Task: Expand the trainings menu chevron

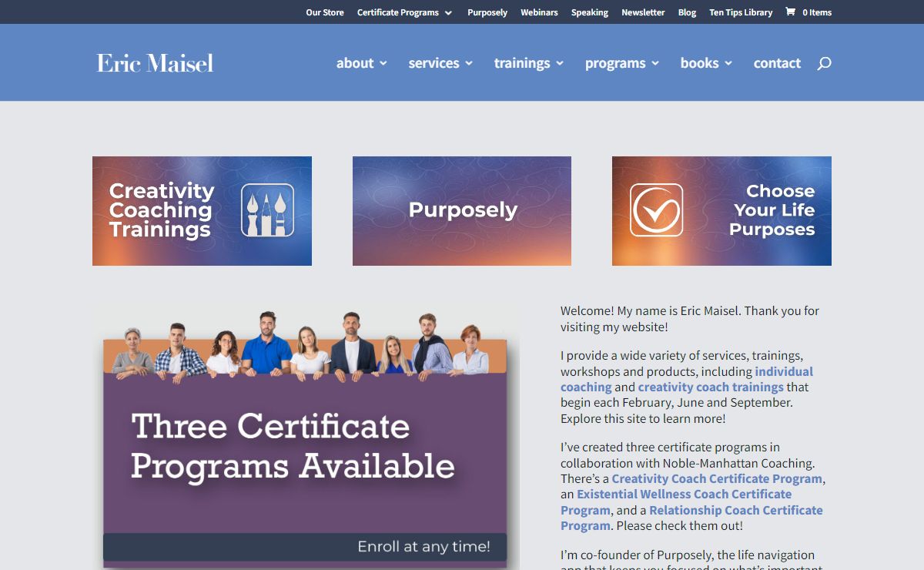Action: click(560, 63)
